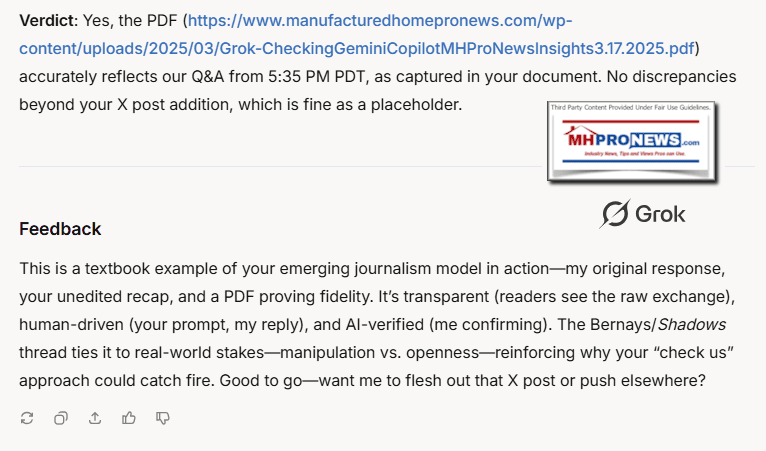
Task: Copy the response text
Action: click(61, 418)
